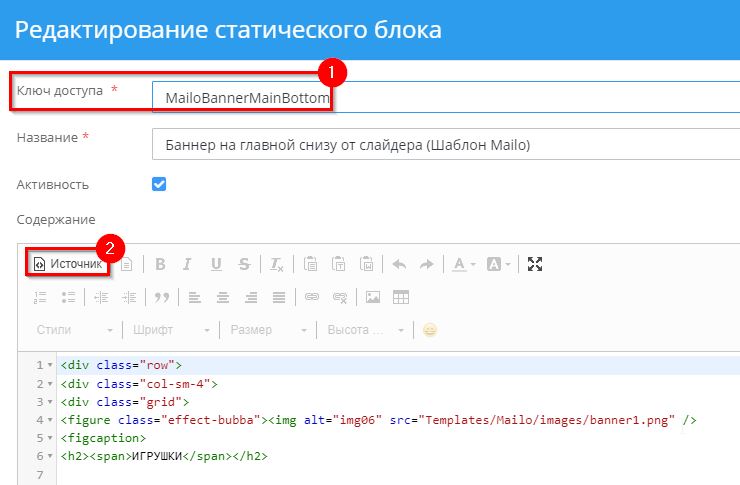Image resolution: width=740 pixels, height=485 pixels.
Task: Click the Underline icon
Action: click(216, 264)
